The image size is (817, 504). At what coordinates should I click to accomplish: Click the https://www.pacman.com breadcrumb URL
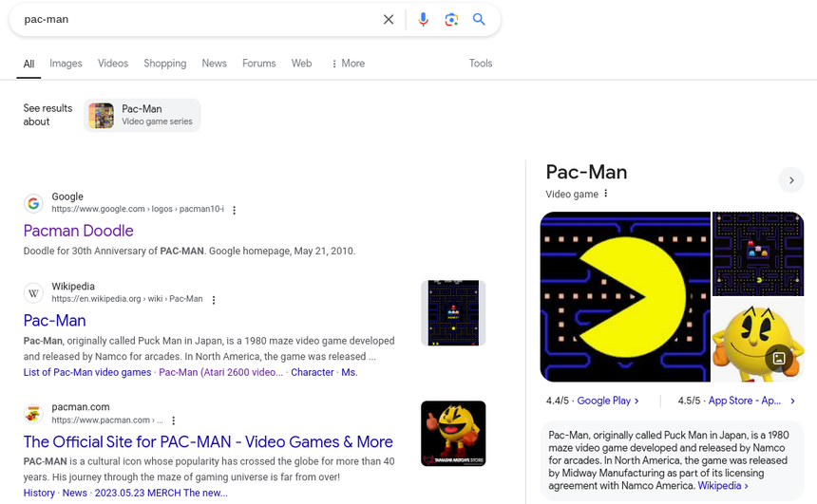(x=107, y=420)
